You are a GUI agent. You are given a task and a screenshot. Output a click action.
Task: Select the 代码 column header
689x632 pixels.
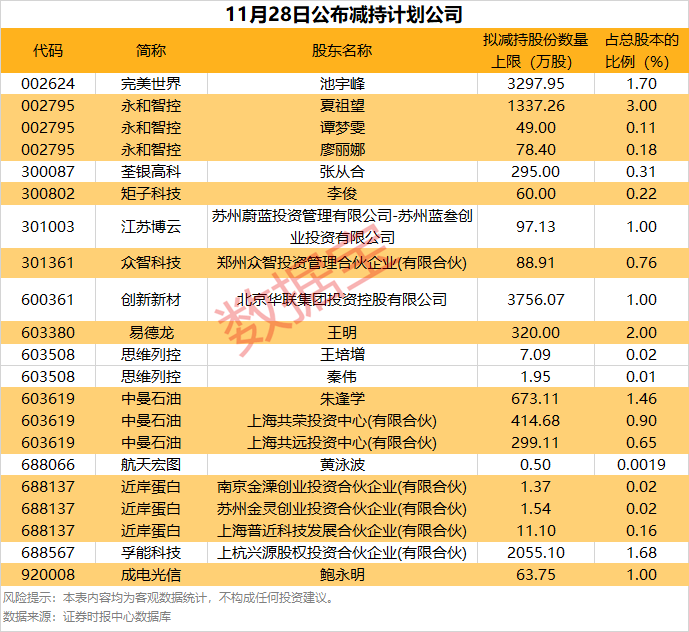[48, 51]
